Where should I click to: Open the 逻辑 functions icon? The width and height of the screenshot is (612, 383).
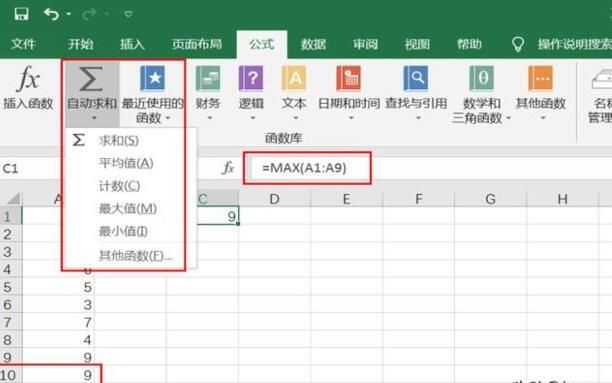(251, 78)
